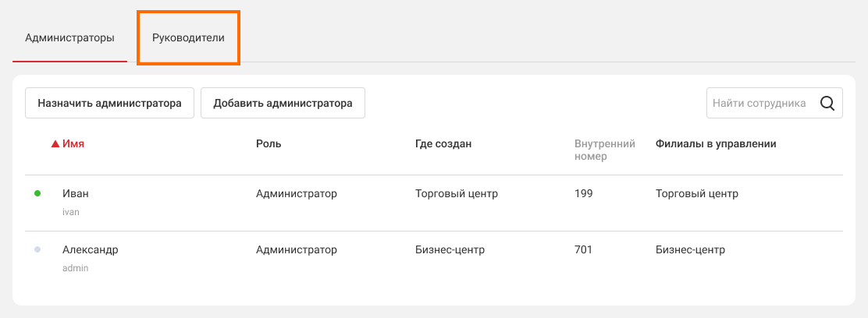The width and height of the screenshot is (868, 318).
Task: Click Бизнес-центр in Филиалы column
Action: click(x=690, y=249)
